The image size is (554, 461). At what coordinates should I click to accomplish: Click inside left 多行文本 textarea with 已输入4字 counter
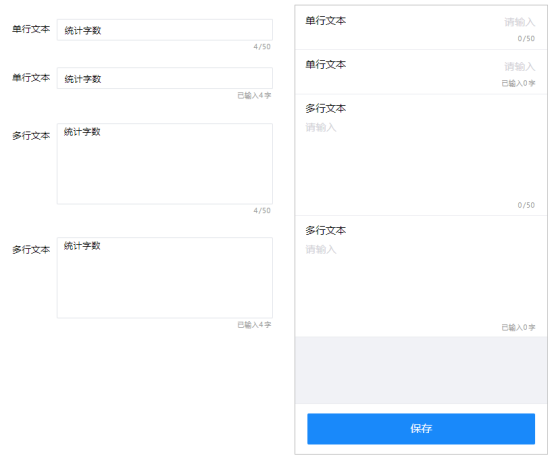[x=165, y=278]
